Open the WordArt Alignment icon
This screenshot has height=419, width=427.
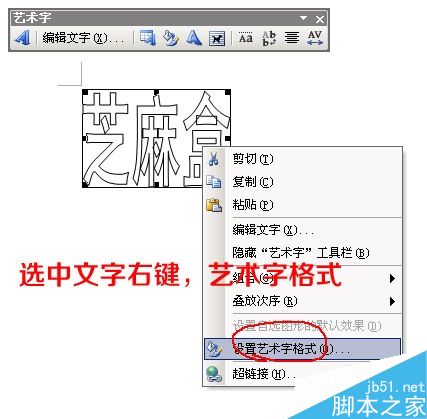292,38
